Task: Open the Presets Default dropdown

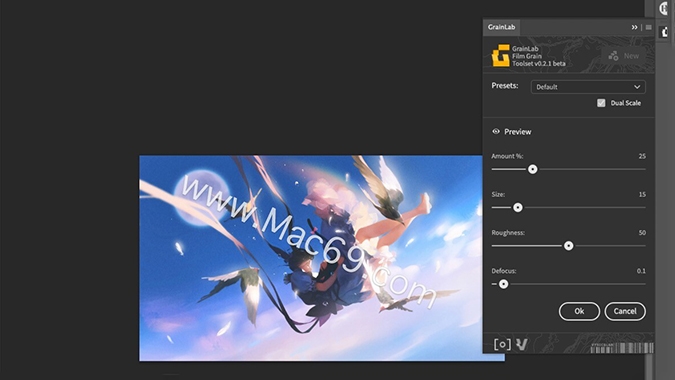Action: coord(588,87)
